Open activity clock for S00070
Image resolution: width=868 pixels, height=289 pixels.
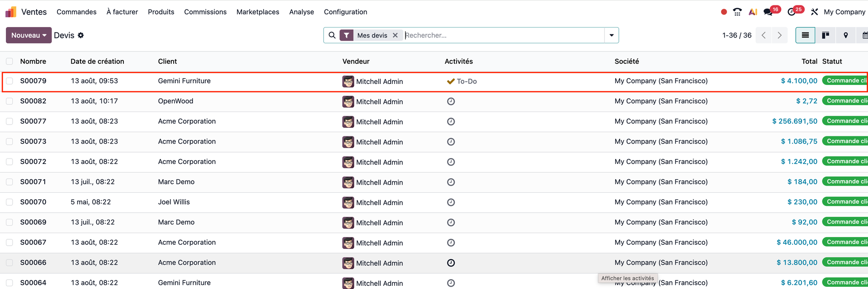pyautogui.click(x=451, y=202)
